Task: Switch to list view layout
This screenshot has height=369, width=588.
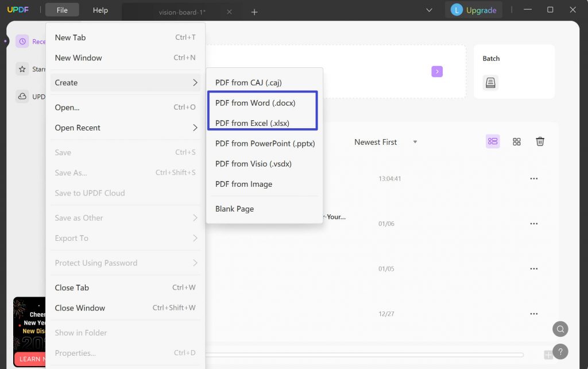Action: (x=493, y=141)
